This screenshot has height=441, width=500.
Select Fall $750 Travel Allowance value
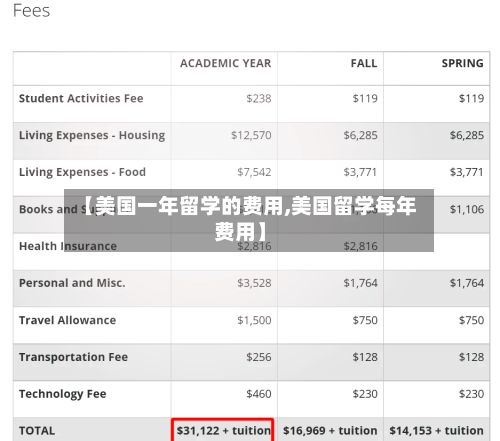coord(365,320)
